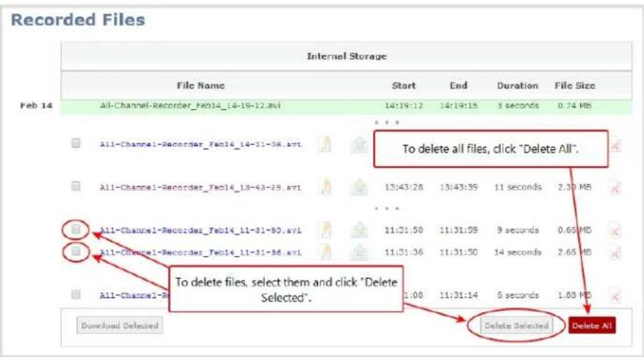Mark the checkbox on the row ending 11:31:14
The width and height of the screenshot is (644, 357).
pyautogui.click(x=76, y=294)
